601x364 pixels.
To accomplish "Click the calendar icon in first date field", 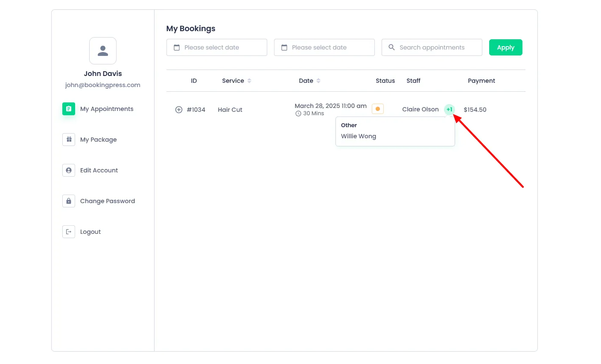I will [177, 47].
